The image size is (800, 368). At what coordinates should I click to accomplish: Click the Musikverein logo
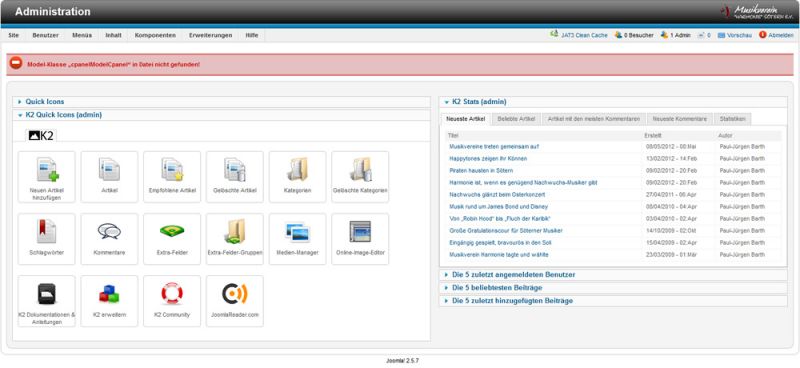tap(758, 12)
